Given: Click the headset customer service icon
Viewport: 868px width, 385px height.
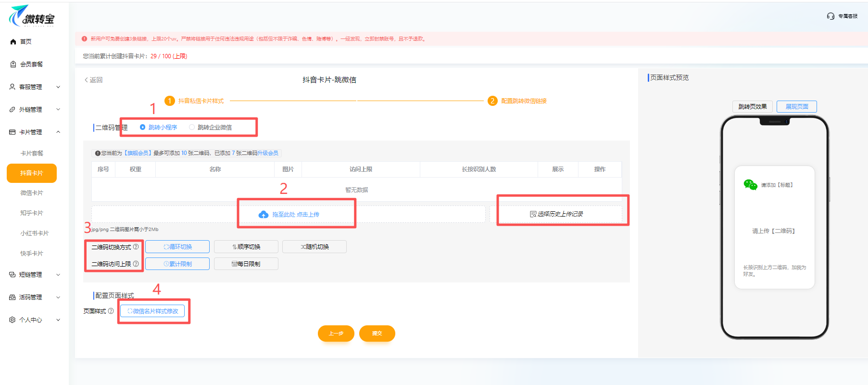Looking at the screenshot, I should pyautogui.click(x=830, y=16).
